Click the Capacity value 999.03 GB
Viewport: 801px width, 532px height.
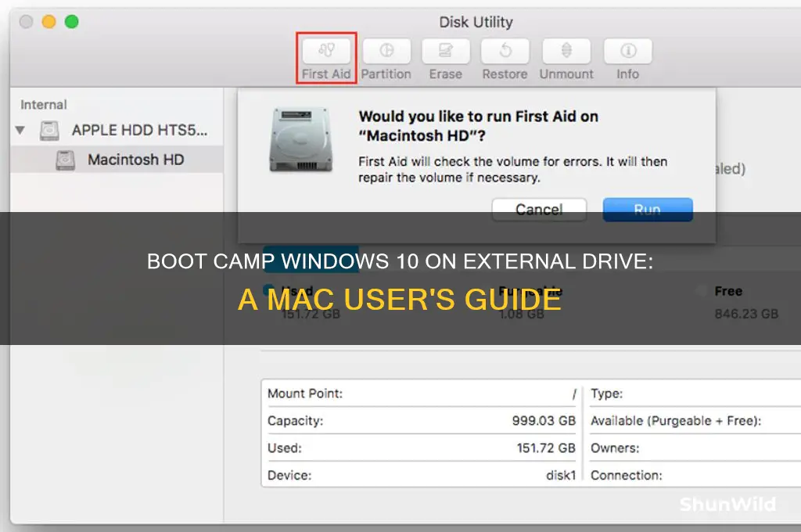coord(544,421)
